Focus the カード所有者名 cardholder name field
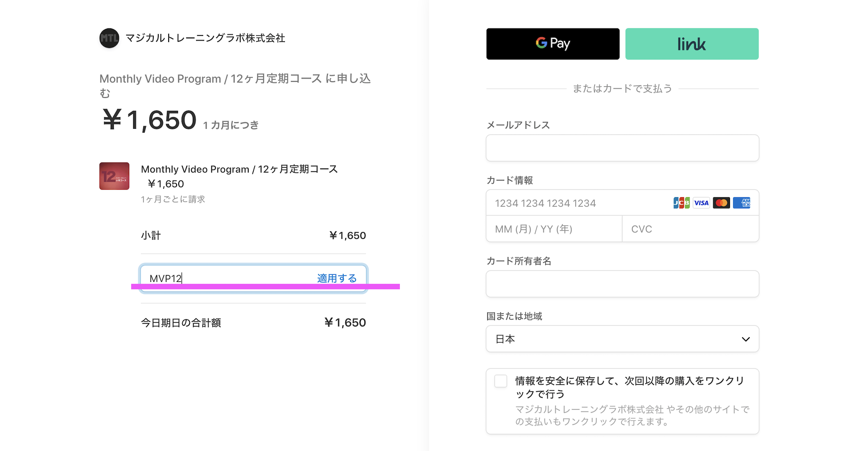This screenshot has width=868, height=451. 622,284
